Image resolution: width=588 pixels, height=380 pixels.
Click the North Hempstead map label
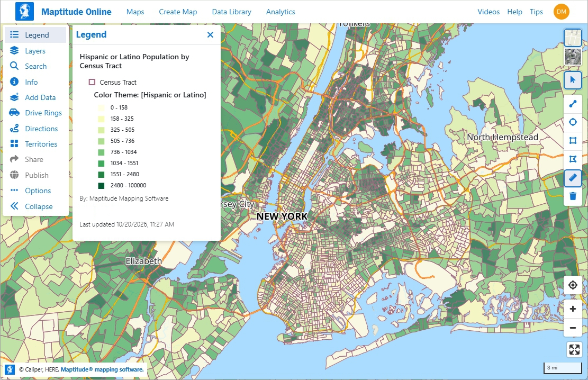click(502, 137)
